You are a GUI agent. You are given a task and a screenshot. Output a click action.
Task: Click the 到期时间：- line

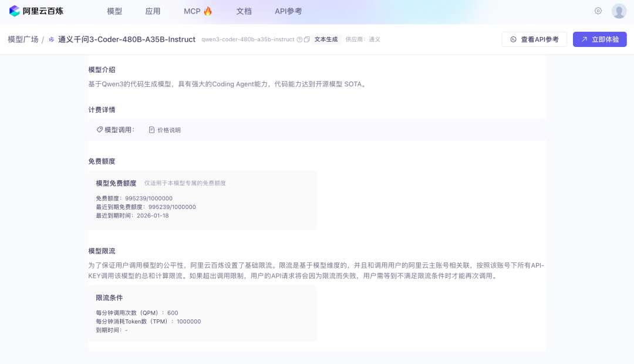click(112, 330)
